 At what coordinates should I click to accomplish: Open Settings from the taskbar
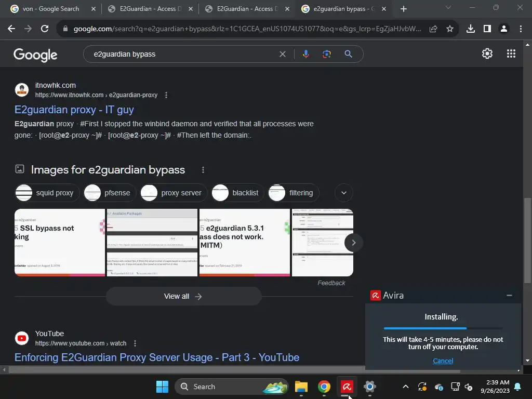click(x=369, y=387)
